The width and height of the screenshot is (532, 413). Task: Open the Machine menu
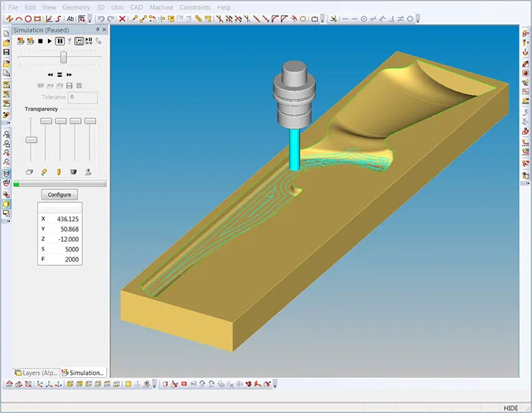coord(161,7)
